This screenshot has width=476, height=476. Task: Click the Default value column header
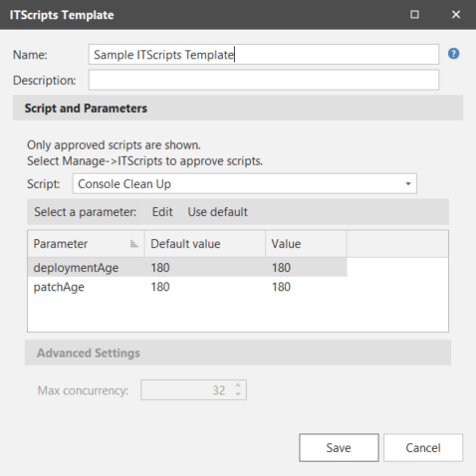[205, 244]
